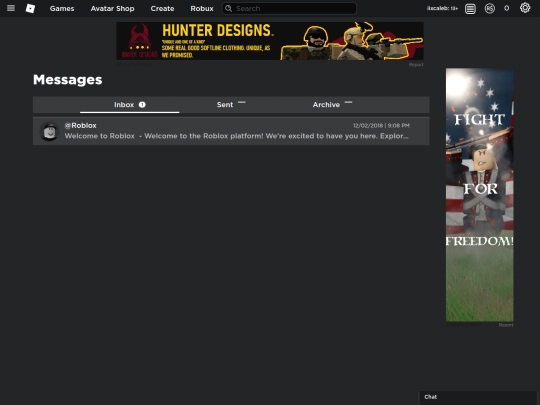The image size is (540, 405).
Task: Open the Avatar Shop page
Action: pos(112,9)
